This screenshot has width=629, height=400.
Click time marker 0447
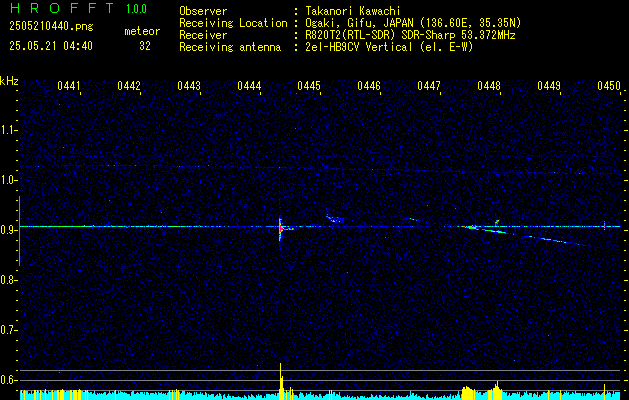pyautogui.click(x=429, y=86)
